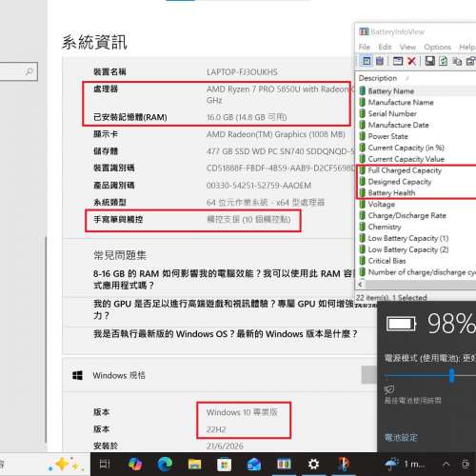476x476 pixels.
Task: Select the Critical Bias row
Action: [x=417, y=261]
